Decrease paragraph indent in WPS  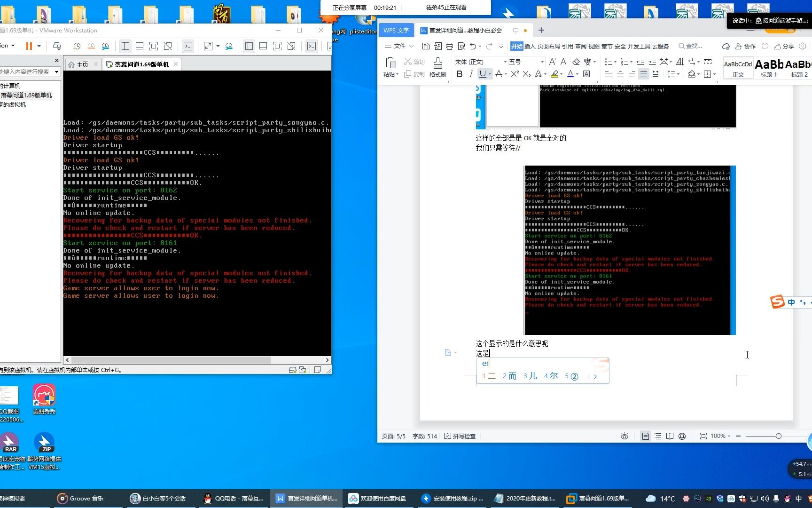[640, 62]
